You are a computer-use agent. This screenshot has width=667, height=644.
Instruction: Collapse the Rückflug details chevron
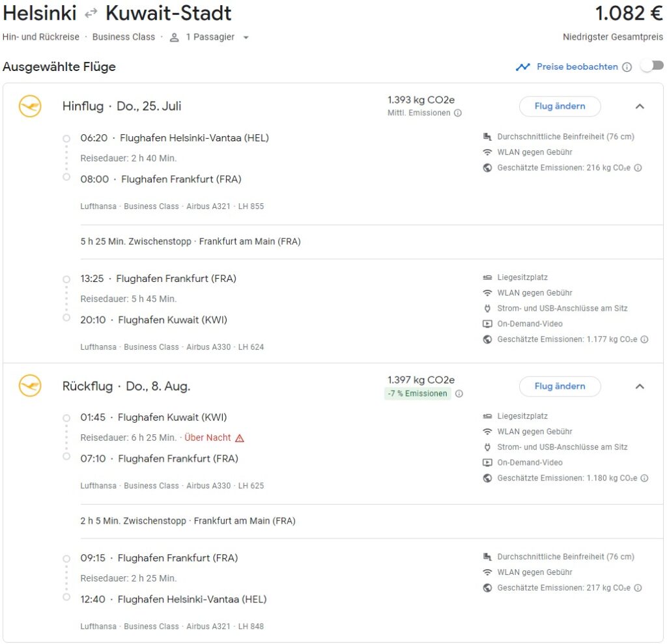coord(640,386)
